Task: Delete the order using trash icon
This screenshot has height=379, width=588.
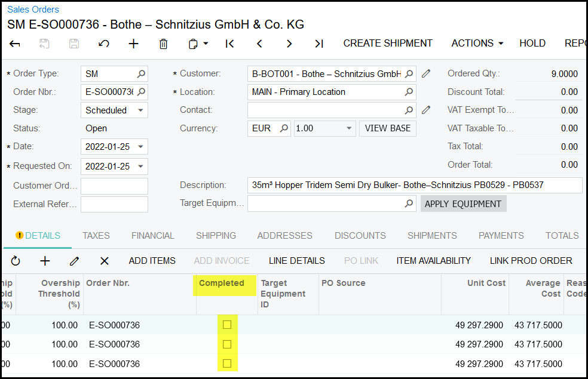Action: coord(163,44)
